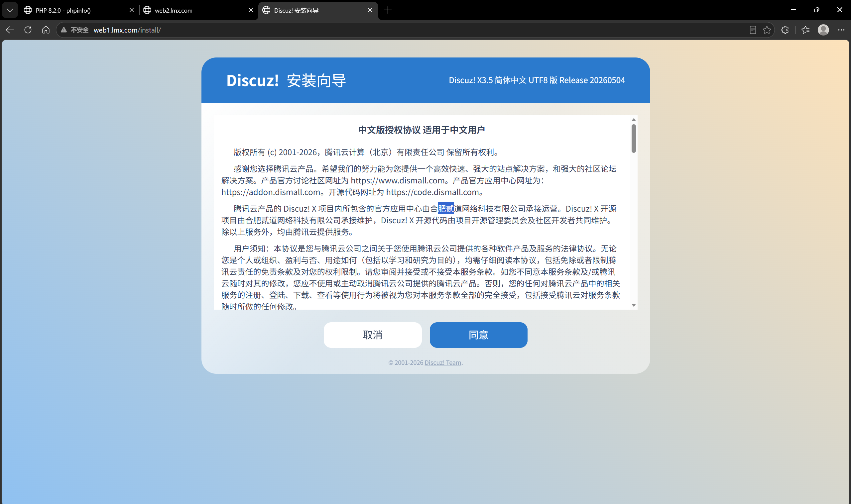Click the version text Release 20260504
Viewport: 851px width, 504px height.
click(592, 80)
